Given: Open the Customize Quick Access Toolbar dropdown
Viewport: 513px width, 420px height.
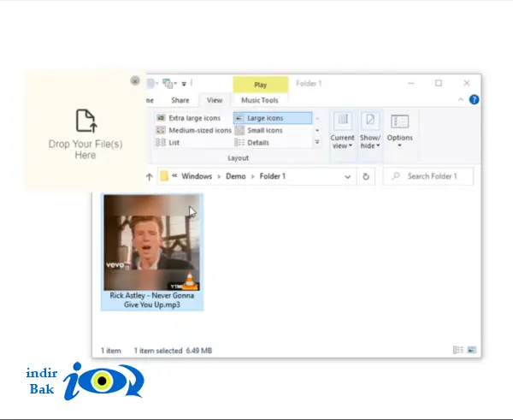Looking at the screenshot, I should click(184, 84).
